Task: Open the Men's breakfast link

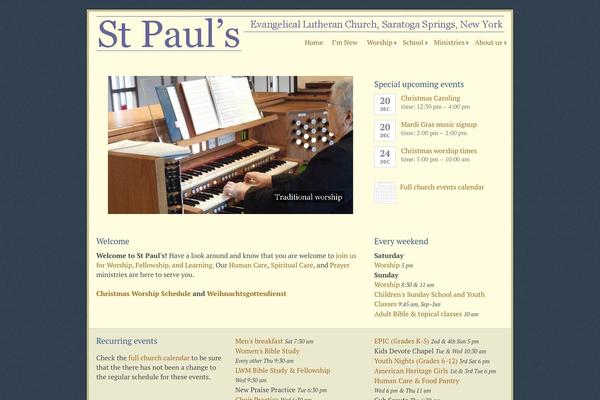Action: 259,341
